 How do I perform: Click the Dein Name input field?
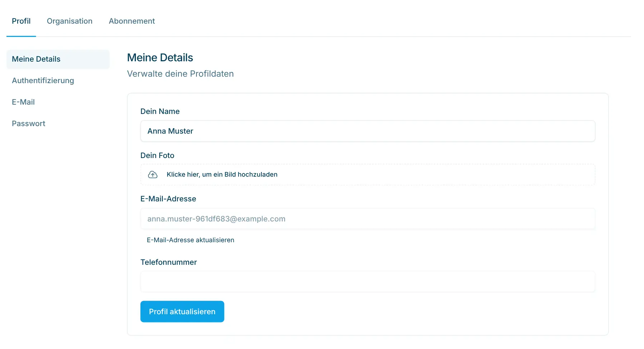(x=368, y=131)
